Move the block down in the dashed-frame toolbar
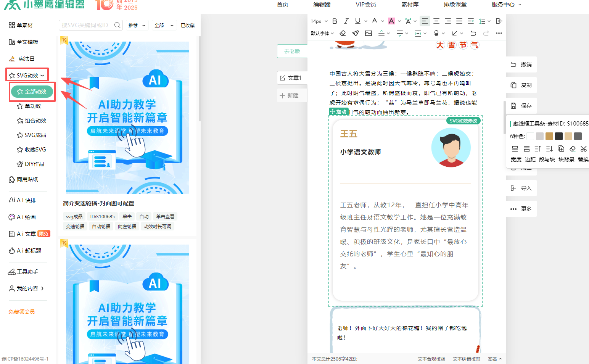The height and width of the screenshot is (364, 589). (x=549, y=149)
